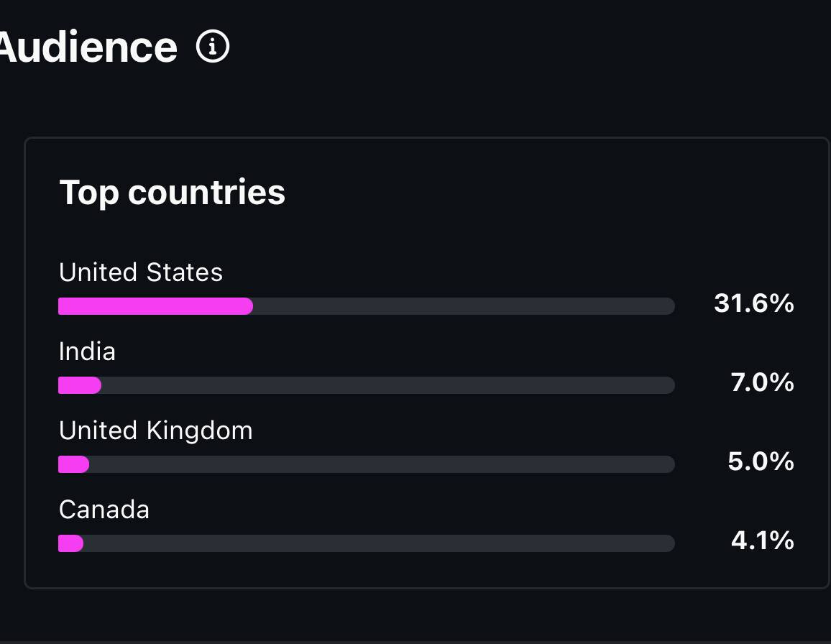This screenshot has width=831, height=644.
Task: Click the gray track of Canada bar
Action: click(379, 543)
